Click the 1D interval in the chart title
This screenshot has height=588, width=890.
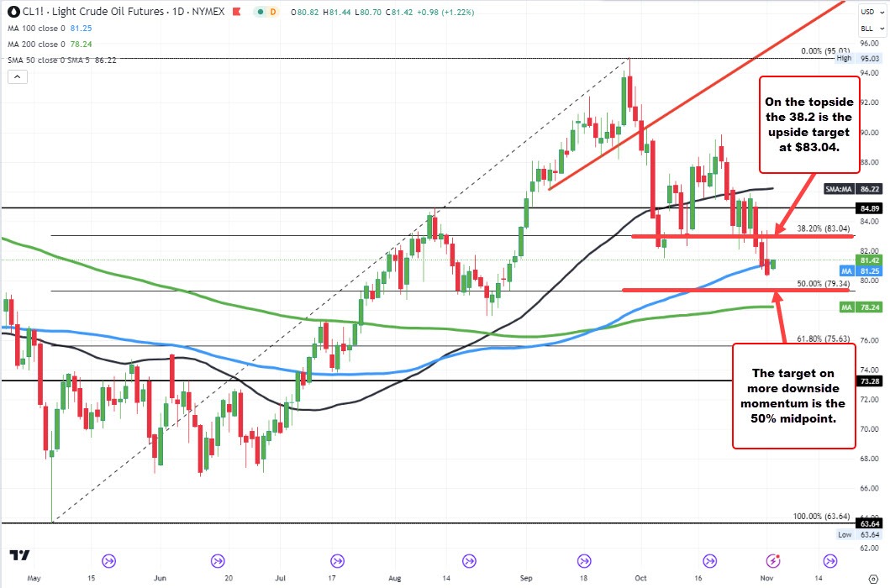click(178, 12)
